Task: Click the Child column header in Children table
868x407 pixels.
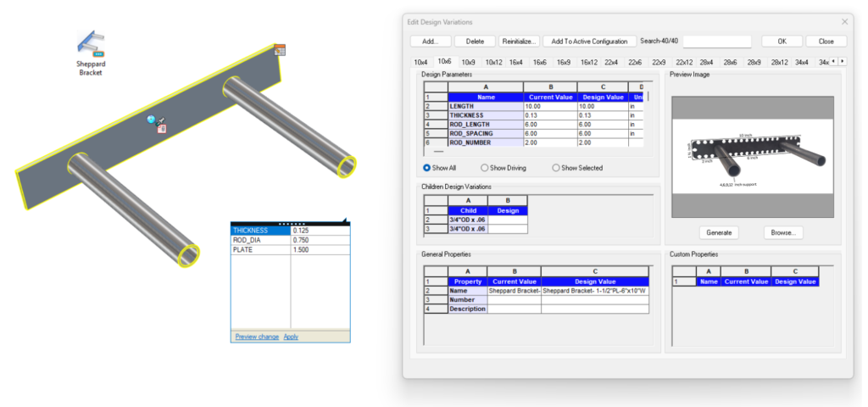Action: (468, 210)
